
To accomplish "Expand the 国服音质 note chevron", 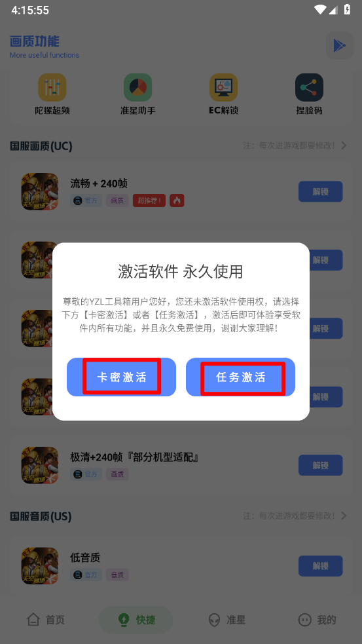I will point(344,516).
